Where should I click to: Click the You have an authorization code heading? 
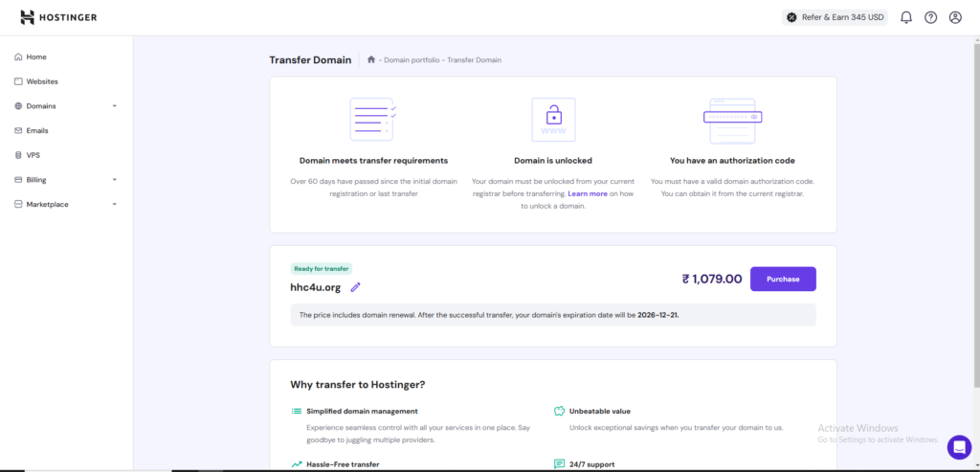732,161
